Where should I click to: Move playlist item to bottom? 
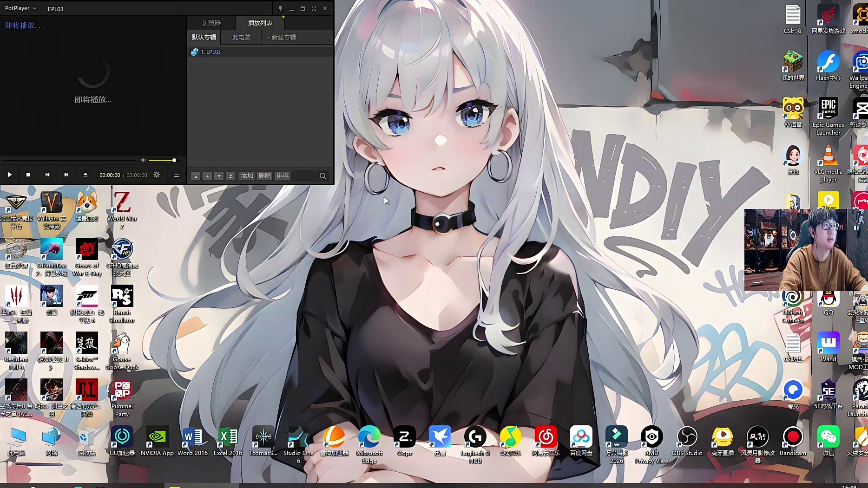(230, 176)
